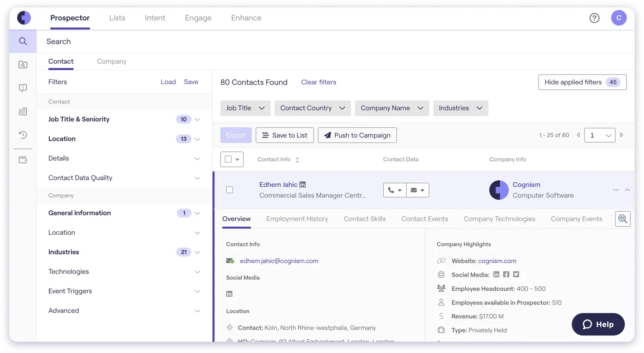Open the credits/wallet icon in the sidebar

click(23, 159)
